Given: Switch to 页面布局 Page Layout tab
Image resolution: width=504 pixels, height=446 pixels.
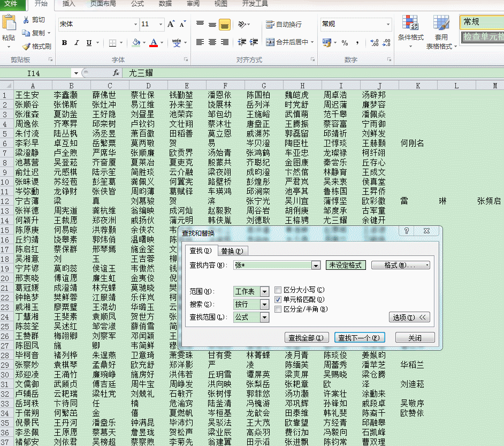Looking at the screenshot, I should (103, 4).
